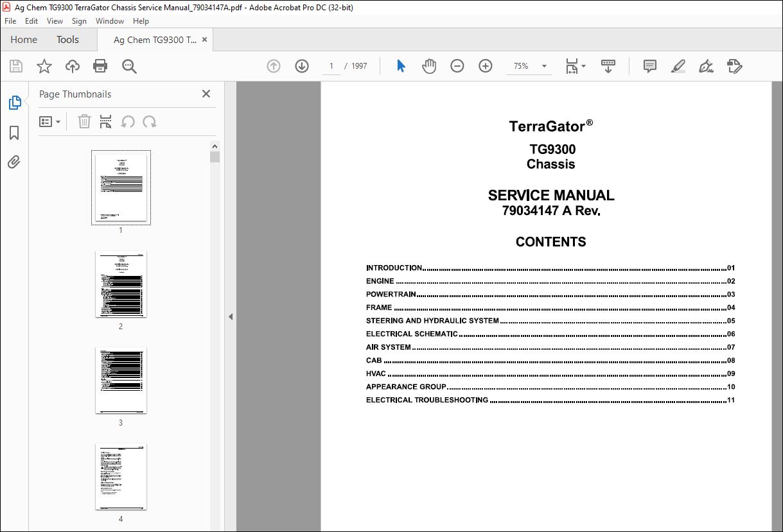This screenshot has width=783, height=532.
Task: Close the Page Thumbnails panel
Action: point(206,94)
